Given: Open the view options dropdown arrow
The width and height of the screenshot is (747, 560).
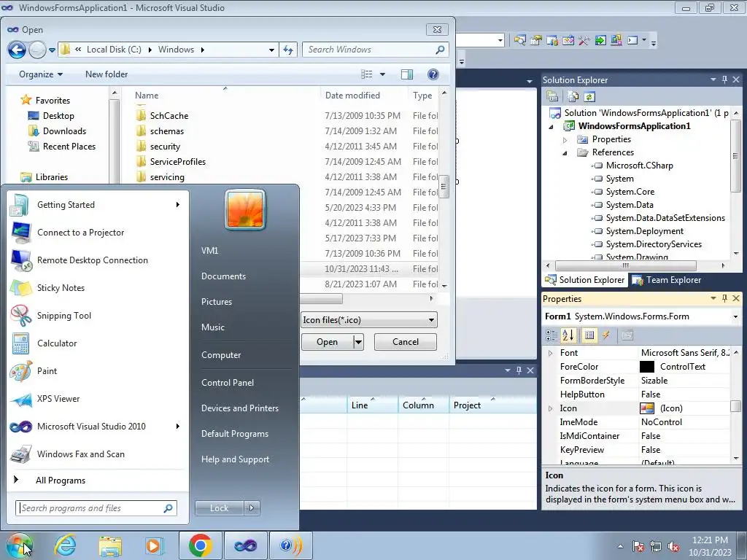Looking at the screenshot, I should point(382,74).
